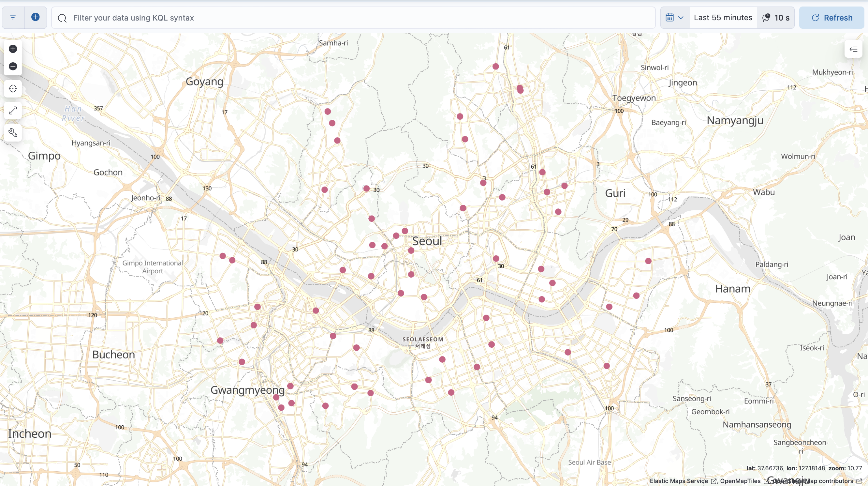The height and width of the screenshot is (486, 868).
Task: Click the SEOLAESEOM island label
Action: [423, 339]
